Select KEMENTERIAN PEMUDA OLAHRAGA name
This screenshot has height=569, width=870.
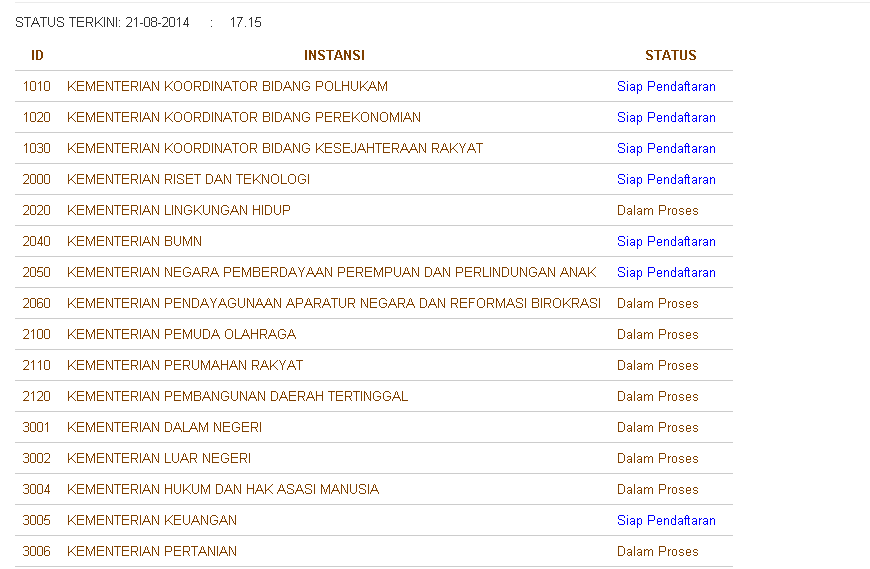(181, 335)
